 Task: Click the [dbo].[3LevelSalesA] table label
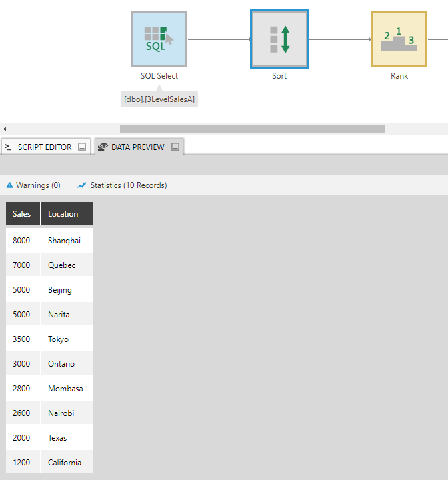(x=159, y=99)
